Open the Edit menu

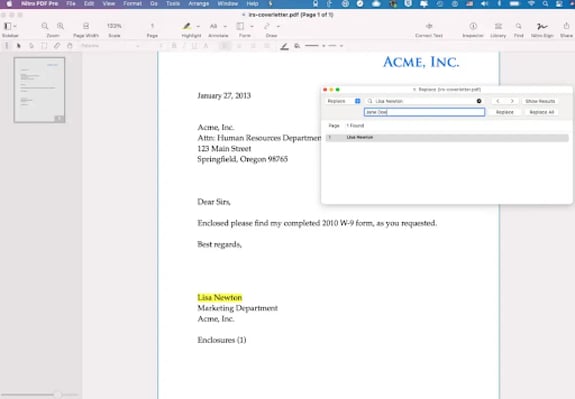89,4
